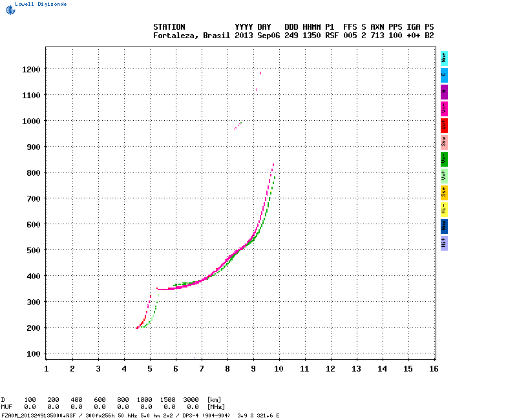Click the coordinates 3.9 S 321.6 E
This screenshot has height=420, width=517.
point(258,415)
